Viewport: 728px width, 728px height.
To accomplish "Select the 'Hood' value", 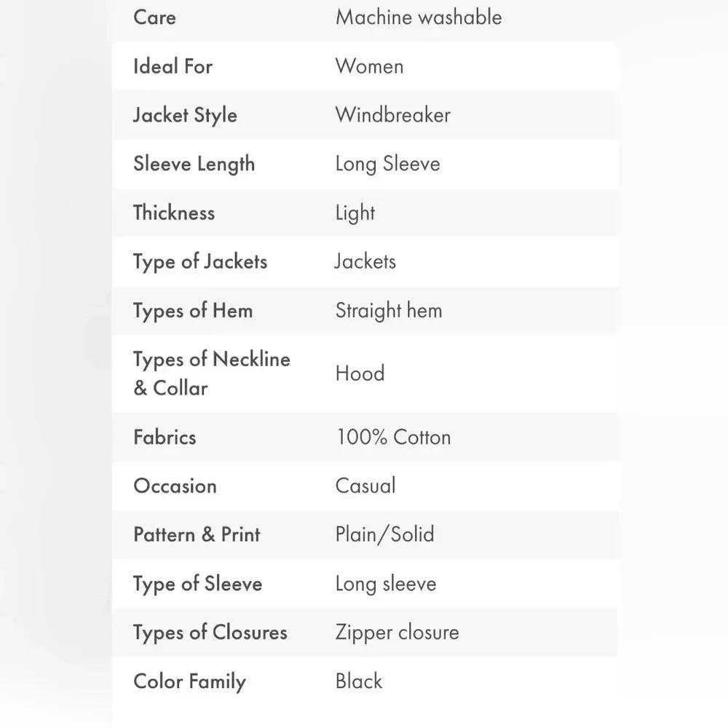I will 360,373.
